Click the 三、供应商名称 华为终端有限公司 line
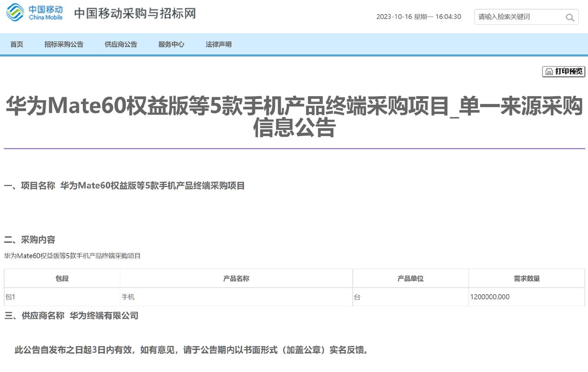The width and height of the screenshot is (588, 372). point(71,316)
